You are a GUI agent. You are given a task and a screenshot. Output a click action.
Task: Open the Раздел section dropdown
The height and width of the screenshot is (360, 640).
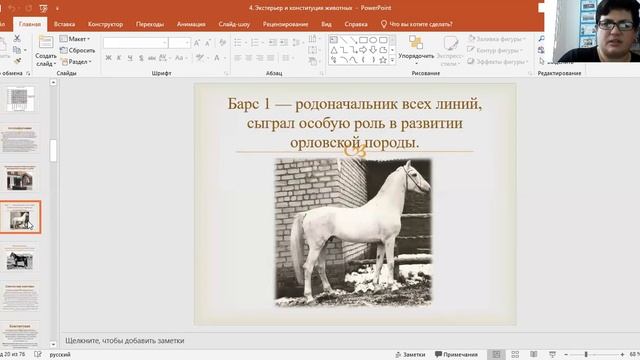pos(76,62)
